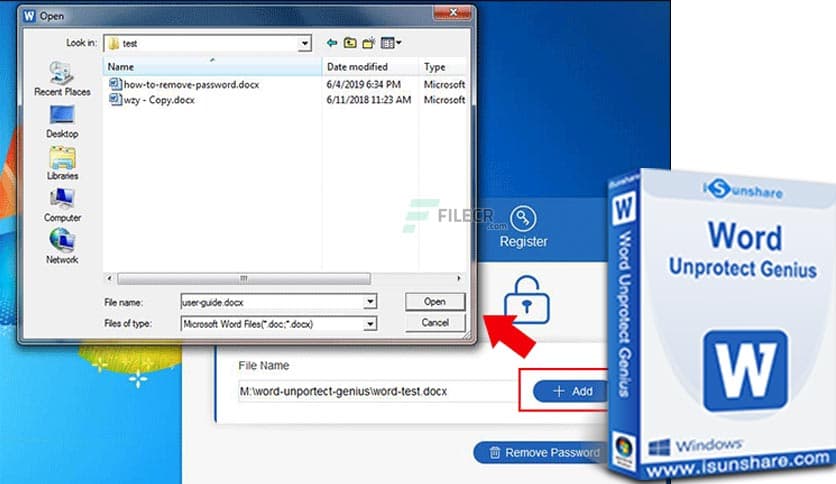
Task: Select file how-to-remove-password.docx
Action: point(184,84)
